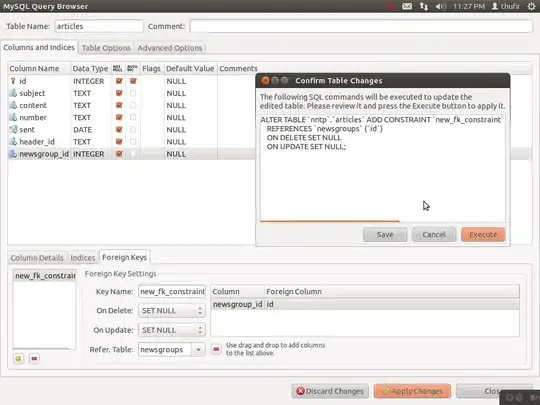
Task: Click the Discard Changes button
Action: click(x=330, y=391)
